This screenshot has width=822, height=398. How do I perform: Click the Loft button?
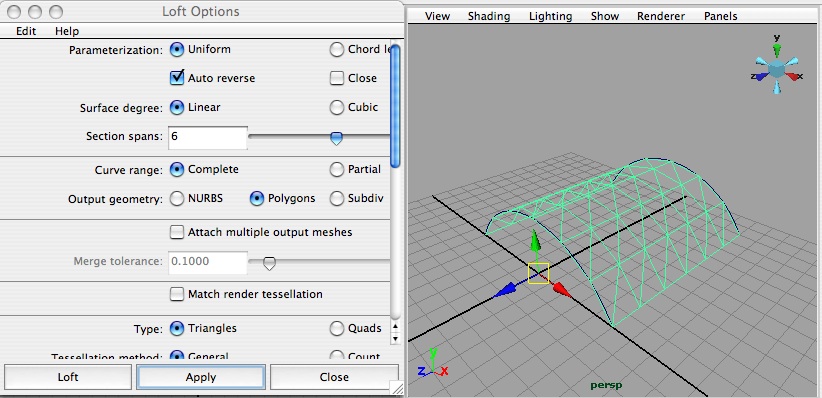pos(68,377)
